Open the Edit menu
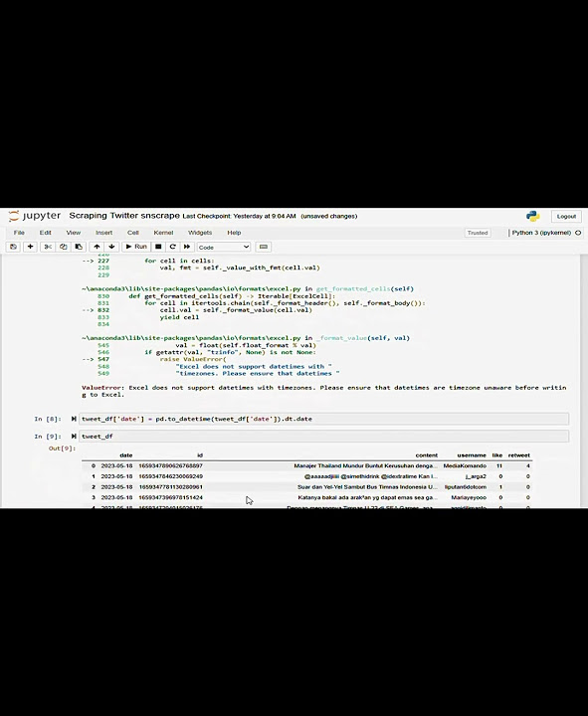 [x=45, y=233]
